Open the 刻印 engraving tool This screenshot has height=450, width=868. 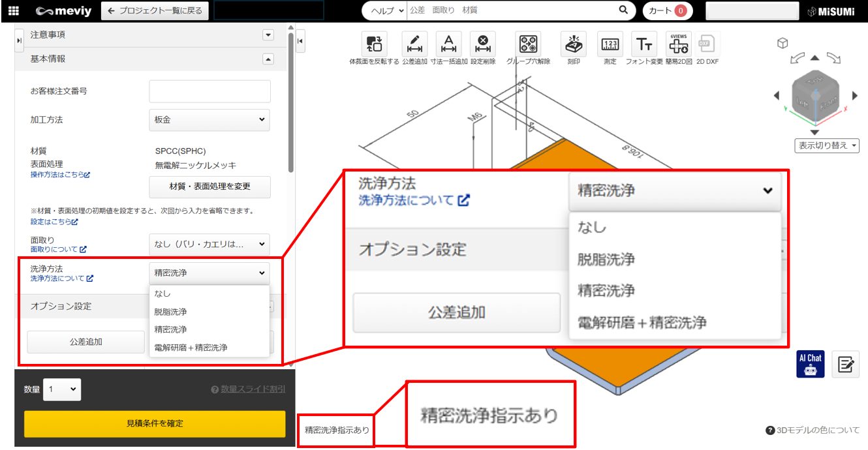(572, 44)
